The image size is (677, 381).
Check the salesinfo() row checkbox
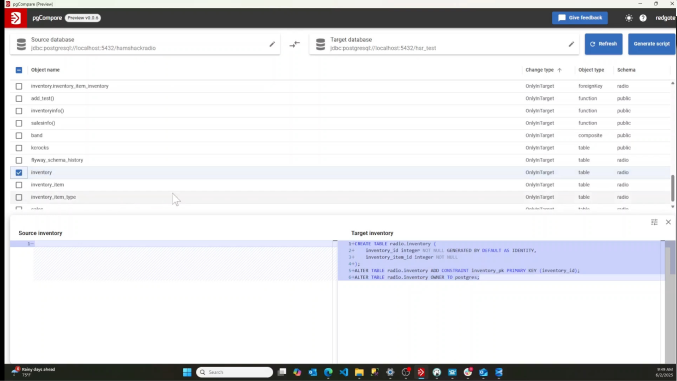coord(19,123)
